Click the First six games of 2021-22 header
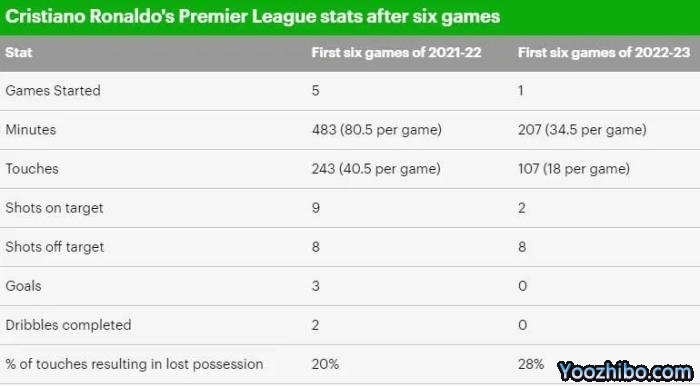The height and width of the screenshot is (387, 700). 396,53
